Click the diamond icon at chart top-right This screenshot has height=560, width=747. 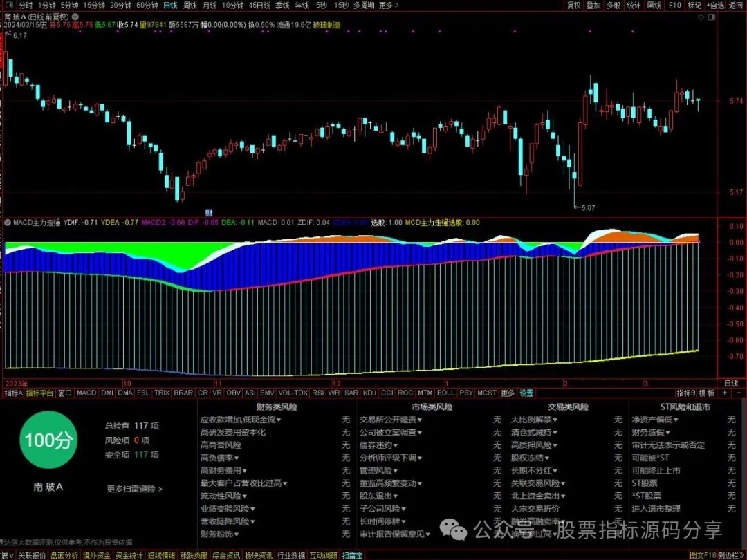click(x=701, y=17)
